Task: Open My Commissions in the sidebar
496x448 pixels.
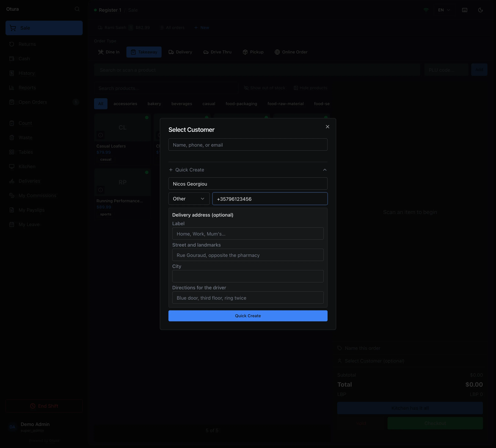Action: pyautogui.click(x=44, y=195)
